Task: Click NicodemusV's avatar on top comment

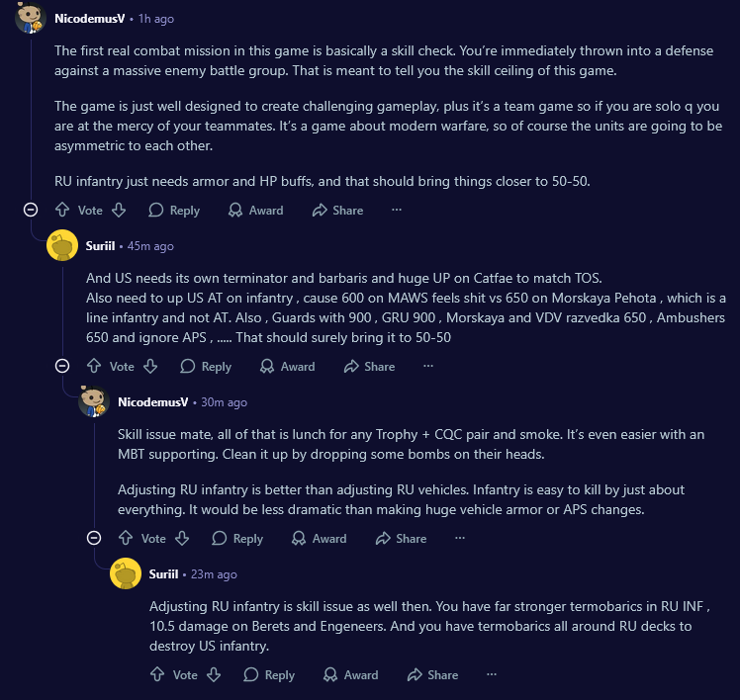Action: point(31,18)
